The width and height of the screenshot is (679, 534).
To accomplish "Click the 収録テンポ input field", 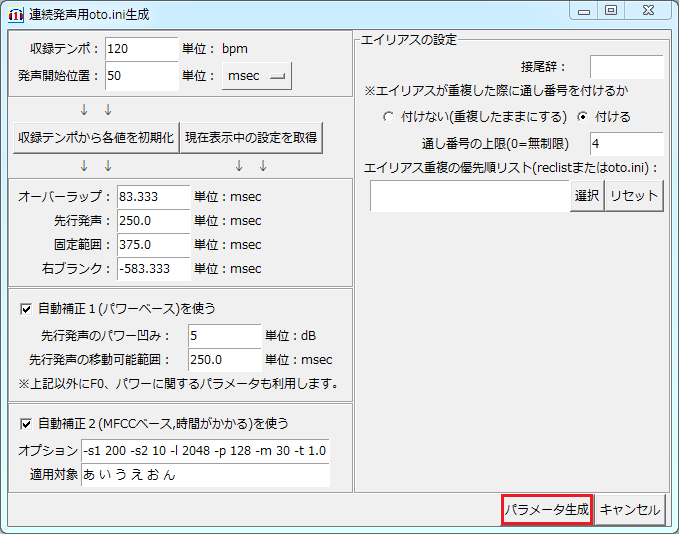I will tap(142, 49).
